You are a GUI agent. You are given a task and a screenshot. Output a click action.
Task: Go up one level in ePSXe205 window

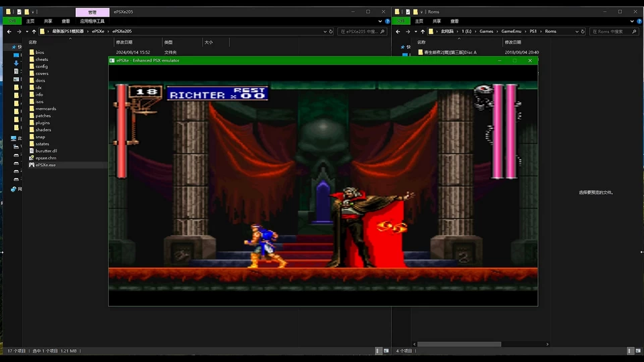(34, 32)
